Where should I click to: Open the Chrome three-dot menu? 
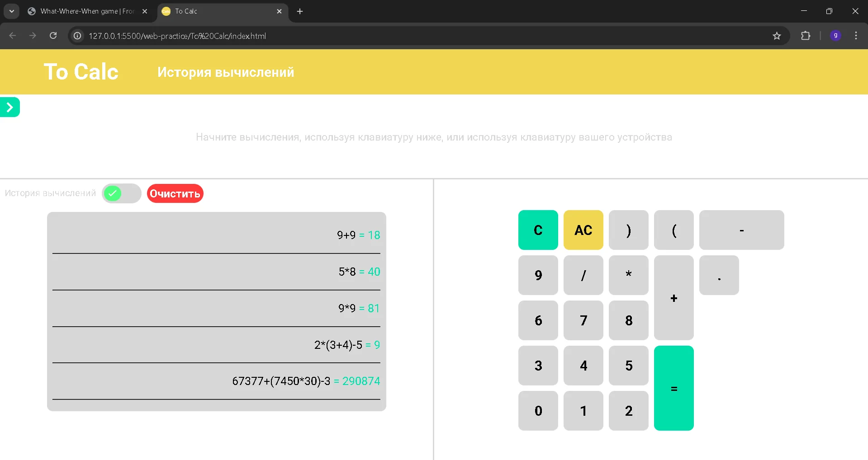pyautogui.click(x=856, y=36)
